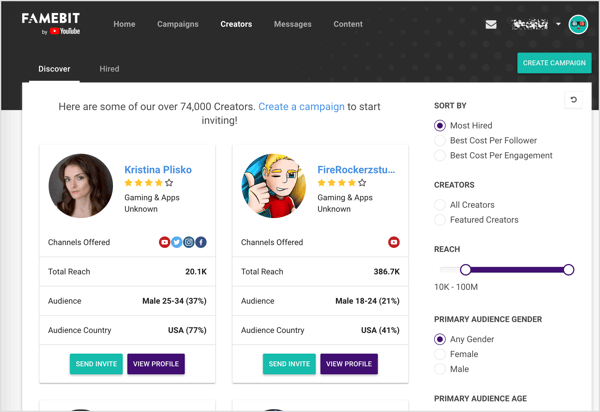This screenshot has width=600, height=412.
Task: Click the purple Reach slider track
Action: (x=517, y=270)
